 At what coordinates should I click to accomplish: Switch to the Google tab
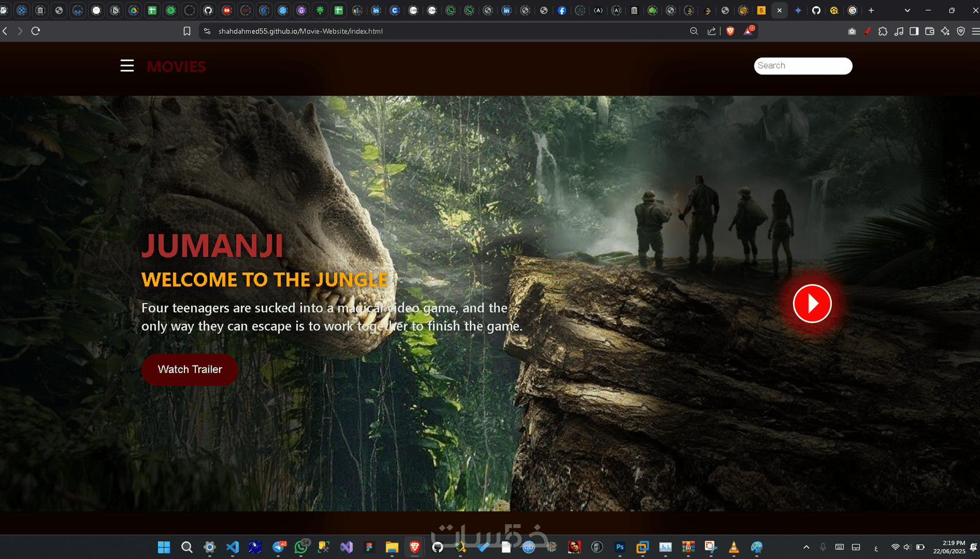(853, 10)
